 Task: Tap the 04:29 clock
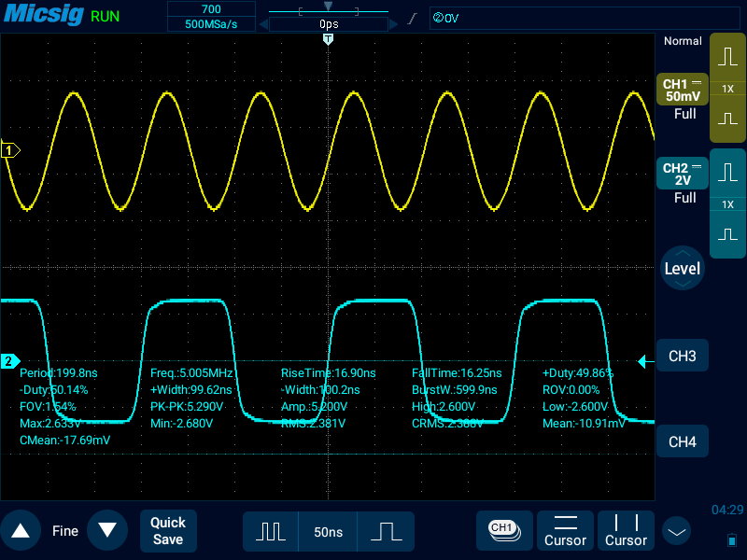point(727,510)
